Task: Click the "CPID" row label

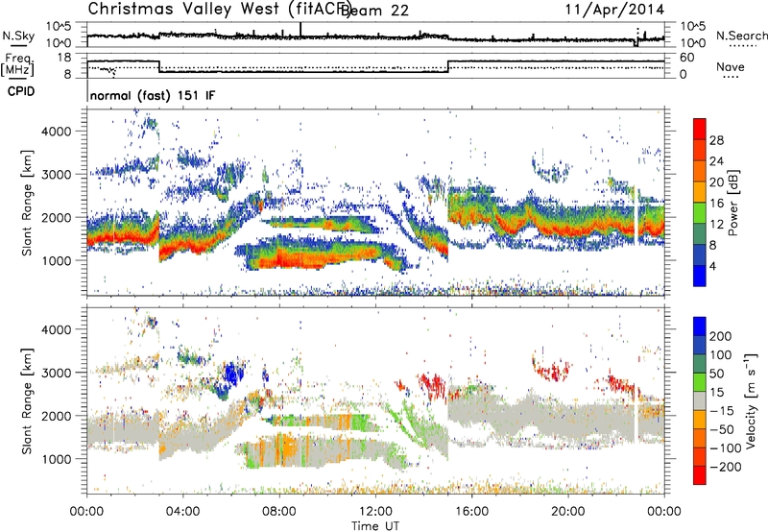Action: click(21, 91)
